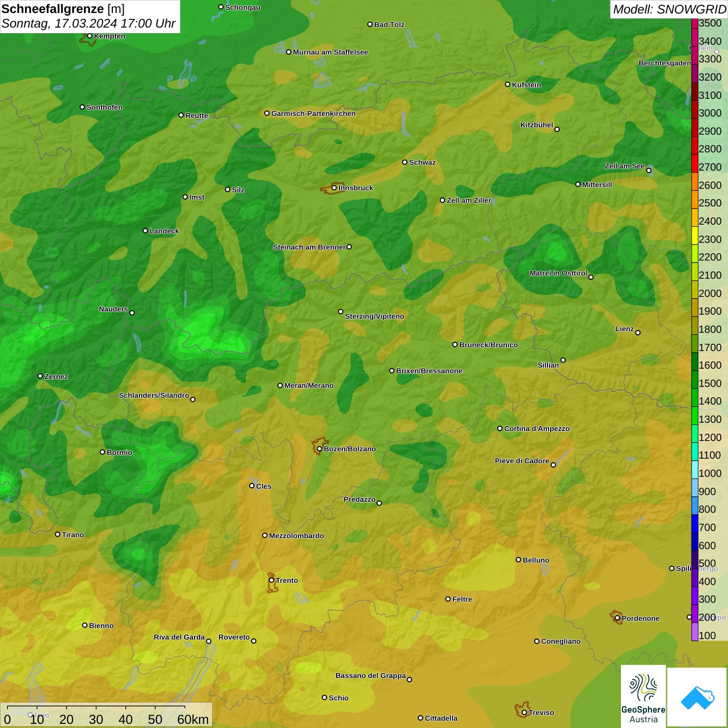Select the 'Murnau am Staffelsee' label
The width and height of the screenshot is (728, 728).
(x=331, y=52)
